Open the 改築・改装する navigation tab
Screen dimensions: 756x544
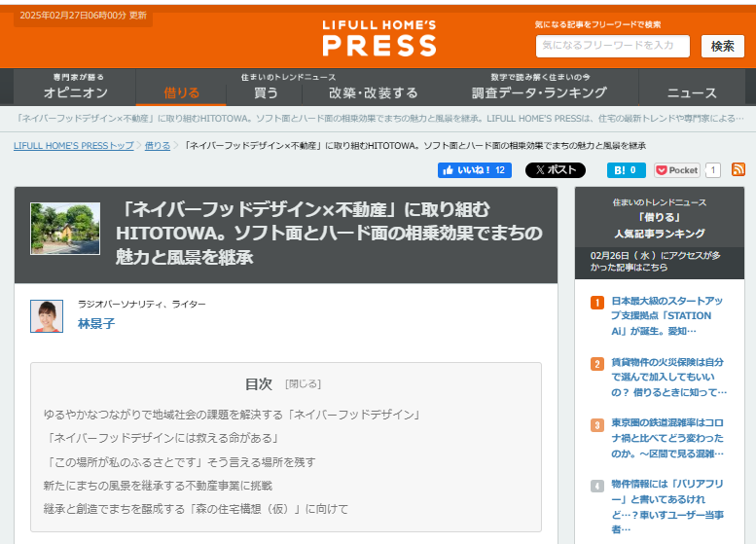[374, 92]
